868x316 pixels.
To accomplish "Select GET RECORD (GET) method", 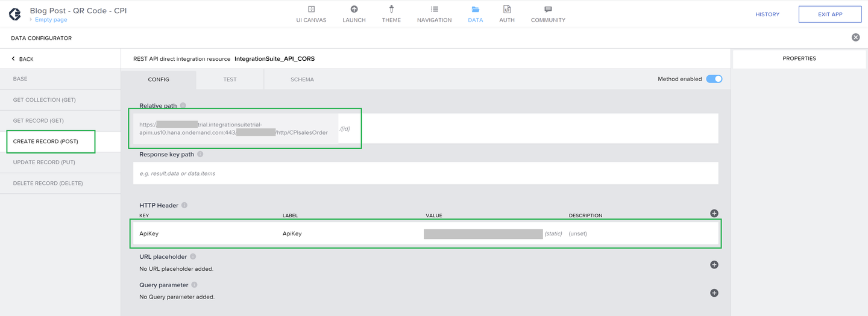I will [60, 120].
